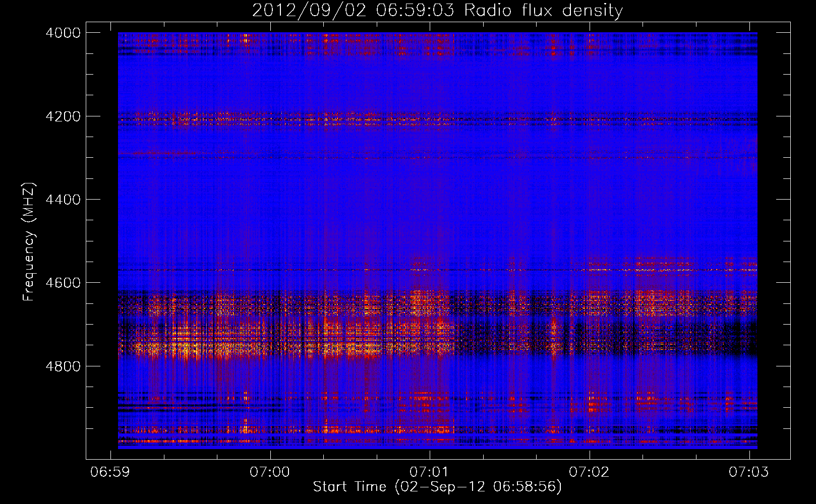Click the 07:02 time tick label

[x=589, y=472]
